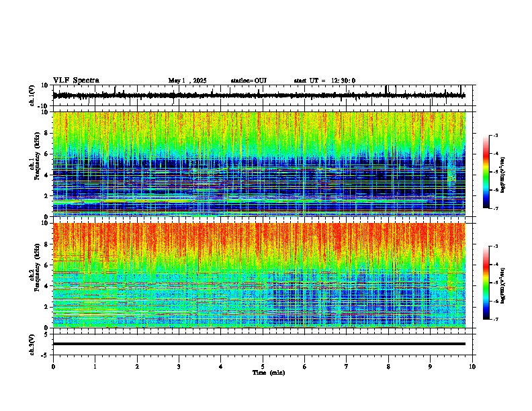
Task: Click the "ch.1(V)" waveform axis label
Action: 32,95
